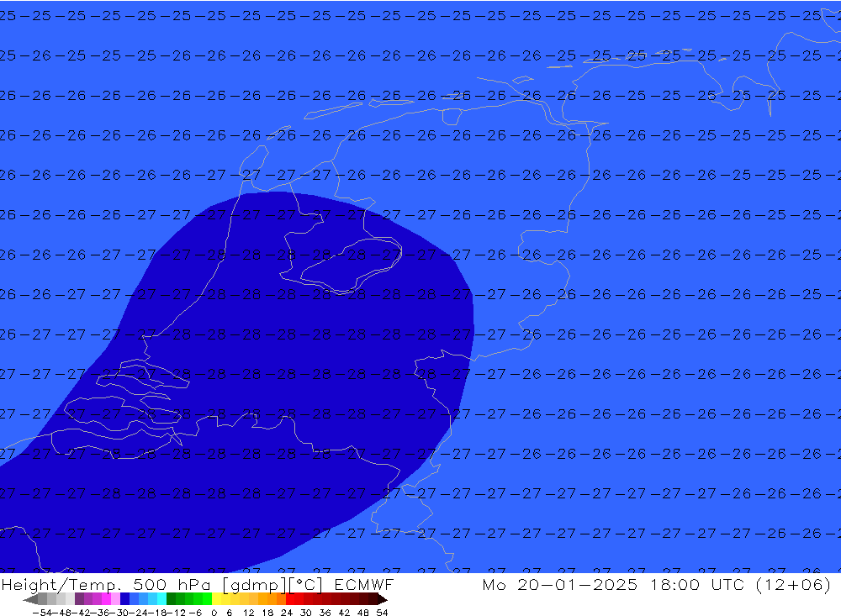841x616 pixels.
Task: Click the cyan legend swatch above -18
Action: point(161,599)
